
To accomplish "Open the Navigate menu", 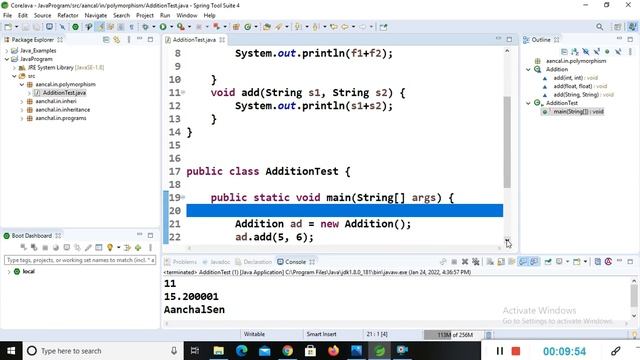I will point(96,16).
